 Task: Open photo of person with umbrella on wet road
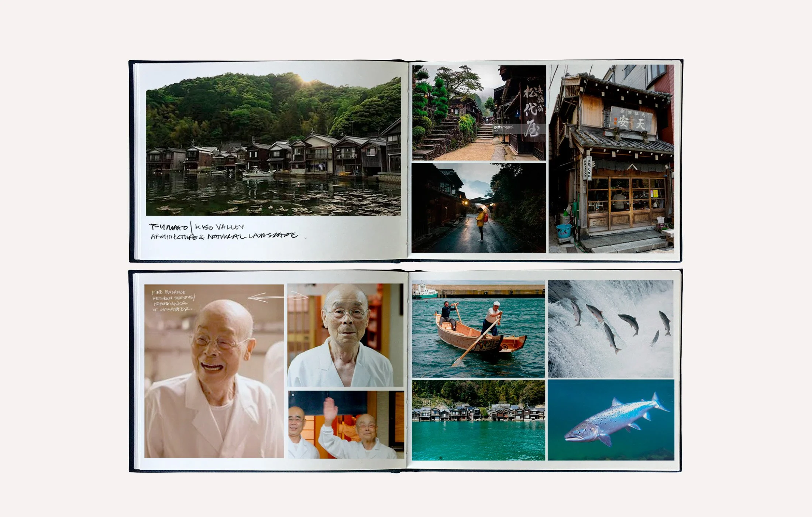pyautogui.click(x=479, y=209)
